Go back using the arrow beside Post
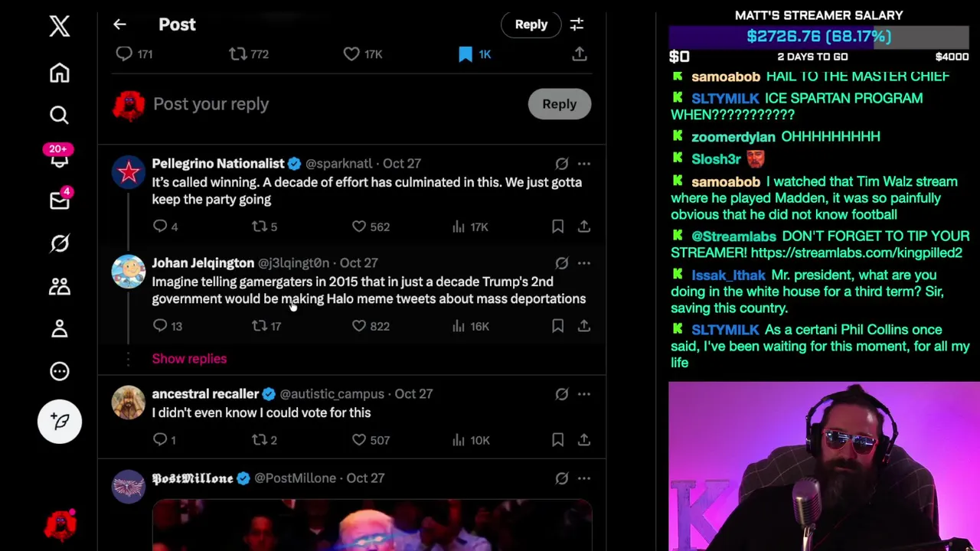 (119, 24)
